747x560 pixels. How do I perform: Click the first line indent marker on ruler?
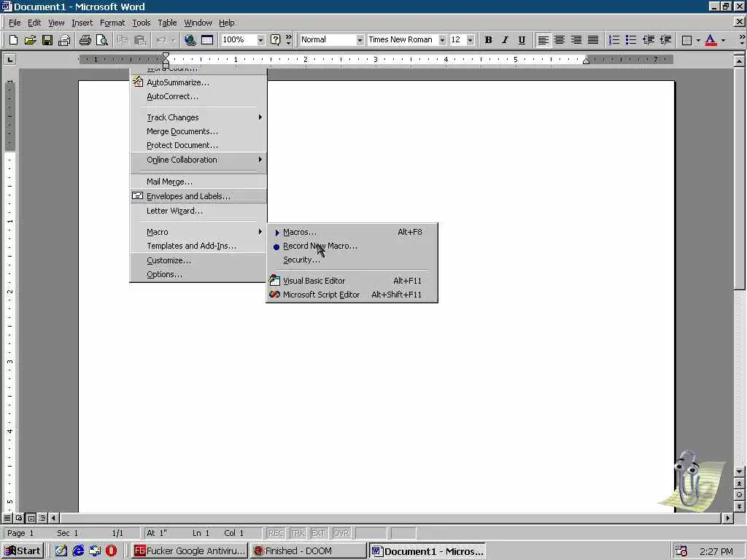(x=166, y=55)
